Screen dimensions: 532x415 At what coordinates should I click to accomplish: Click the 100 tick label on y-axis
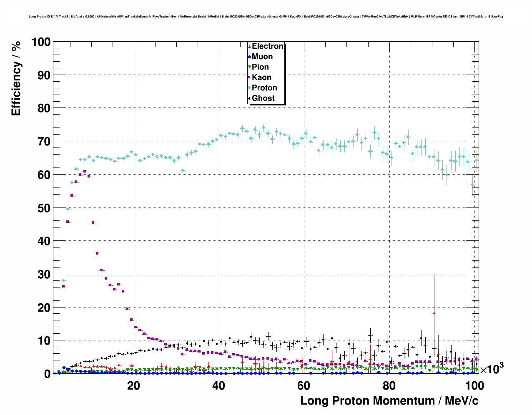click(40, 42)
